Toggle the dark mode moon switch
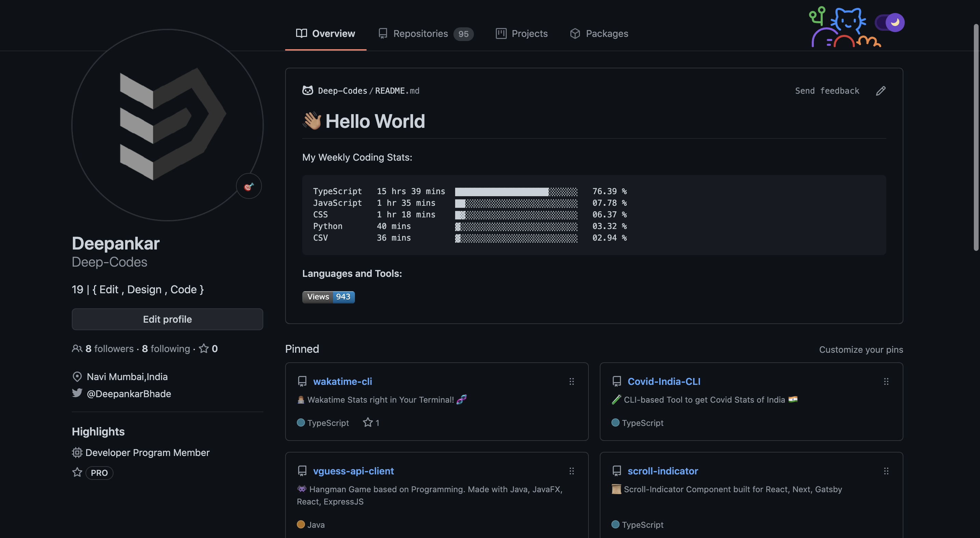The width and height of the screenshot is (980, 538). point(889,23)
